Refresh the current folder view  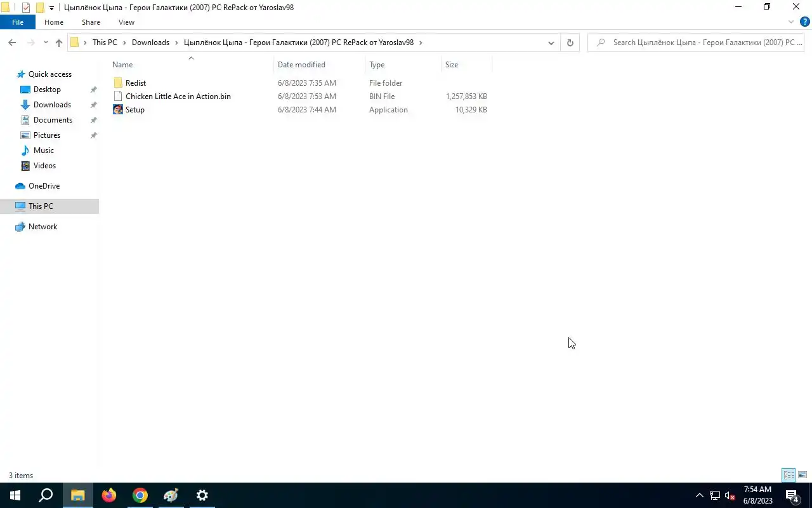[570, 43]
